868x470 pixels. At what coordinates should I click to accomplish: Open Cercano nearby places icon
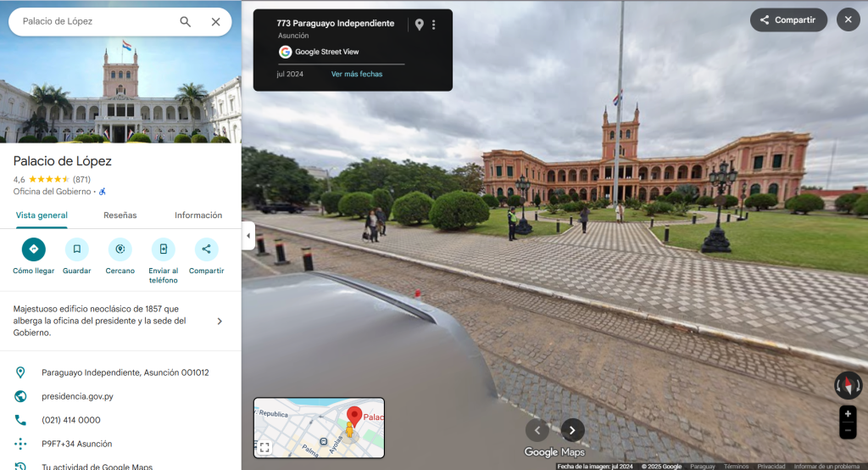click(x=120, y=249)
